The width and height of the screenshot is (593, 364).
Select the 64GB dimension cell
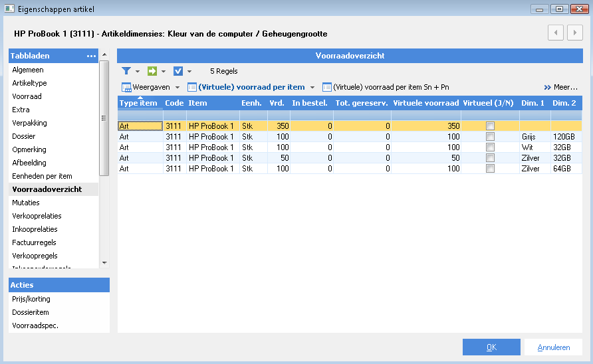pyautogui.click(x=566, y=168)
